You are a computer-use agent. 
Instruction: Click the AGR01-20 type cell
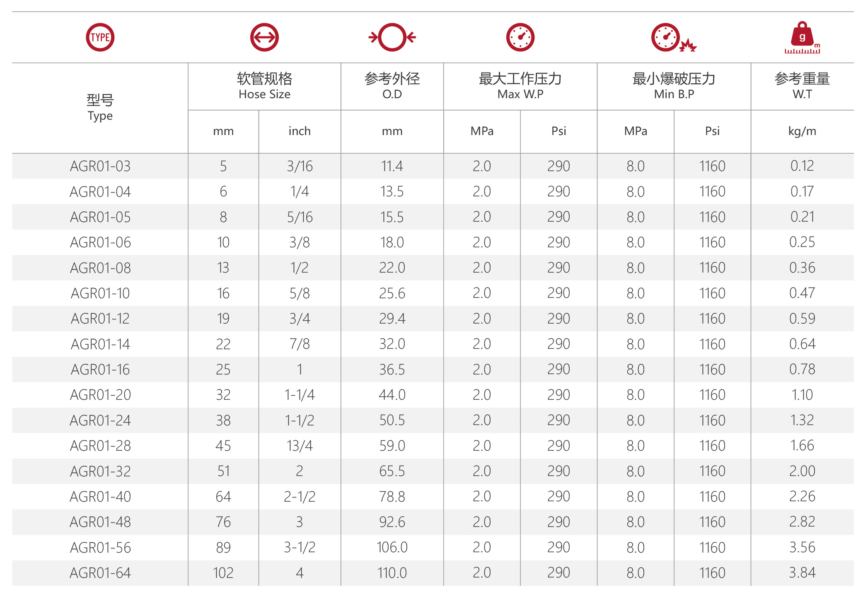pos(100,395)
